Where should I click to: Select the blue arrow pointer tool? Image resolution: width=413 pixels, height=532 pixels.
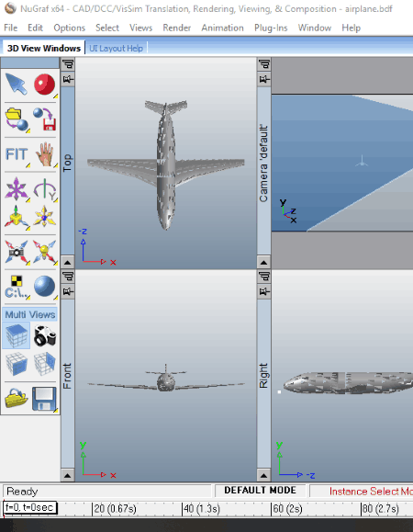click(x=16, y=84)
